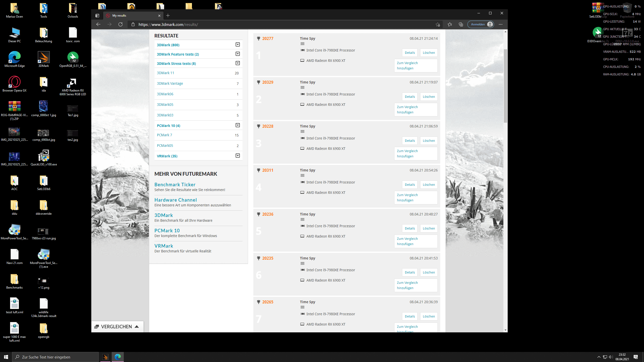
Task: Close the My results tab
Action: click(159, 16)
